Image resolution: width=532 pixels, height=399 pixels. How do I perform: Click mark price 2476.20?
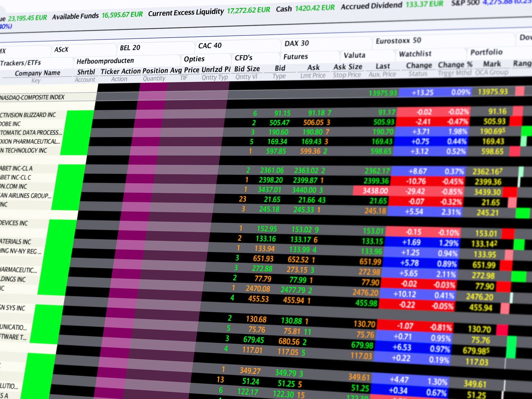479,297
